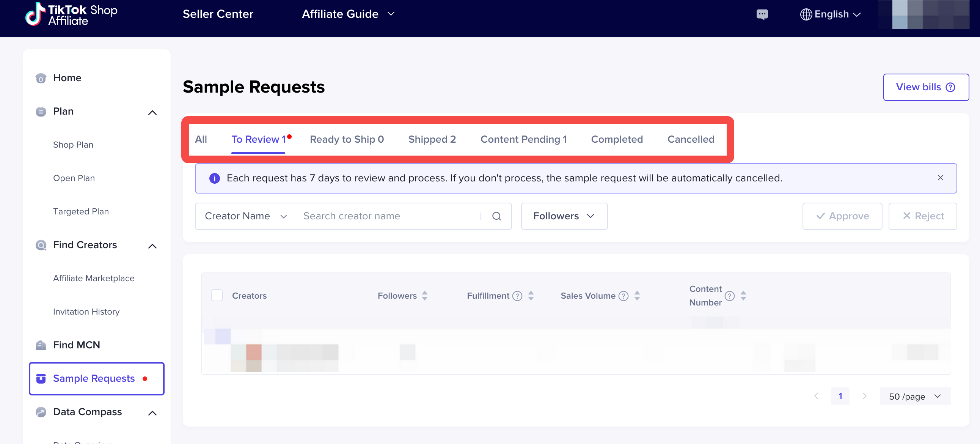Click the Approve button

pos(843,216)
